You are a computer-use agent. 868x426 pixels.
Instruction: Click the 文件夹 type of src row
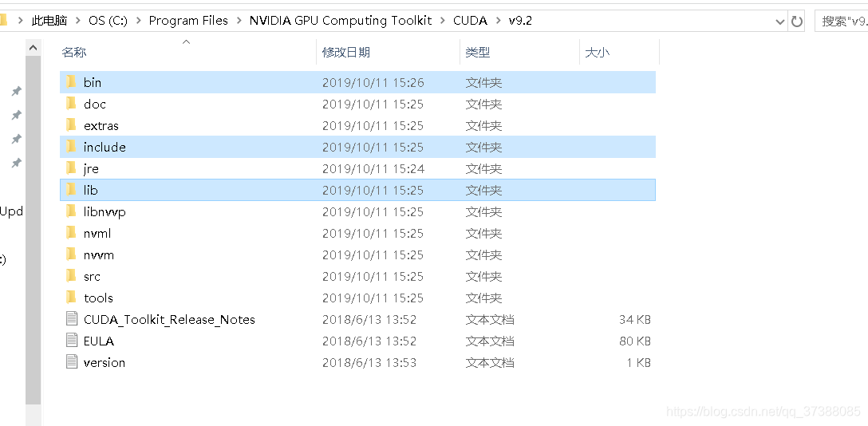point(483,277)
